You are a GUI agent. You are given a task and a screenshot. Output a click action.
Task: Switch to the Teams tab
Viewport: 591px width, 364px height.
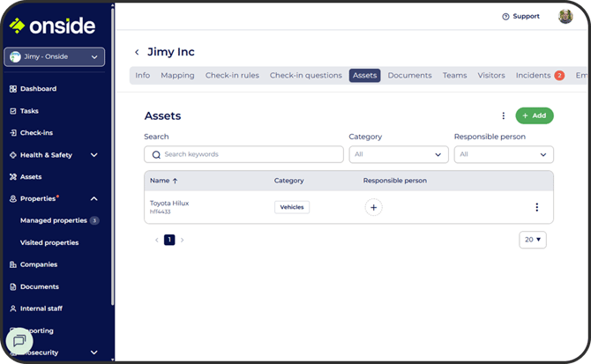click(x=454, y=75)
